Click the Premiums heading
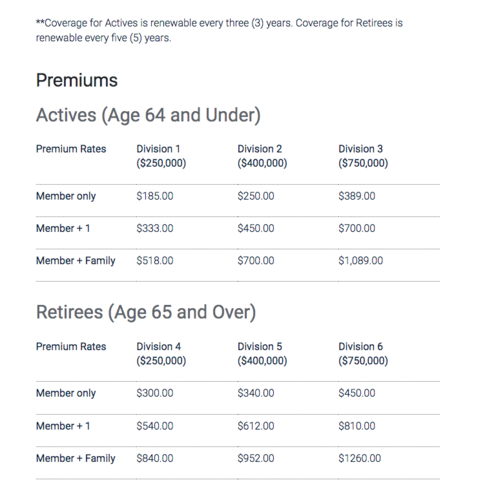 coord(77,80)
